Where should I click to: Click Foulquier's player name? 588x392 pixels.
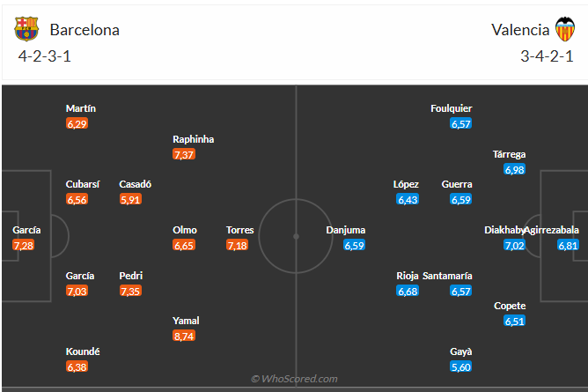pos(452,108)
